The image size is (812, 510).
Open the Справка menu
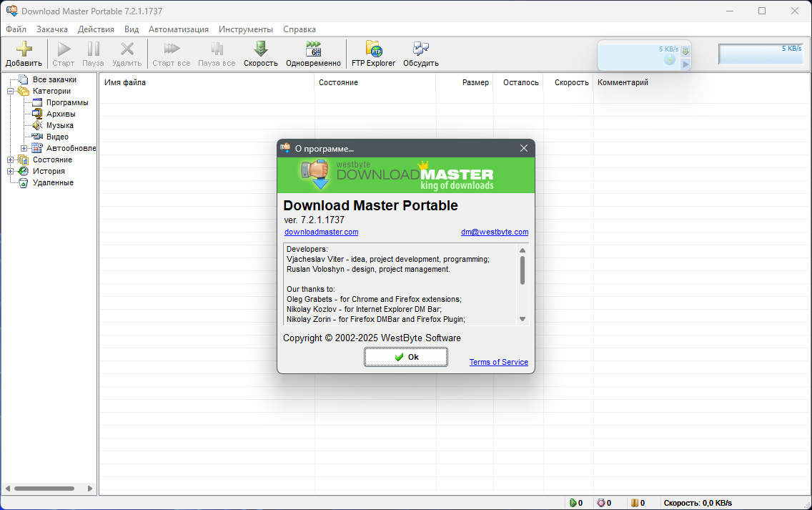[299, 29]
